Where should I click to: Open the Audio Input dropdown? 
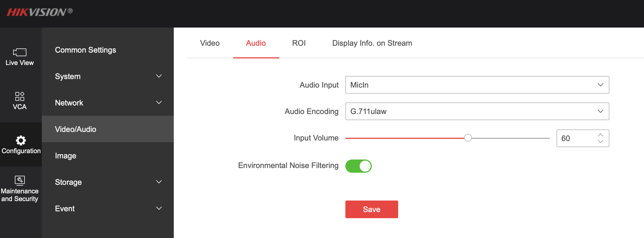(x=477, y=85)
